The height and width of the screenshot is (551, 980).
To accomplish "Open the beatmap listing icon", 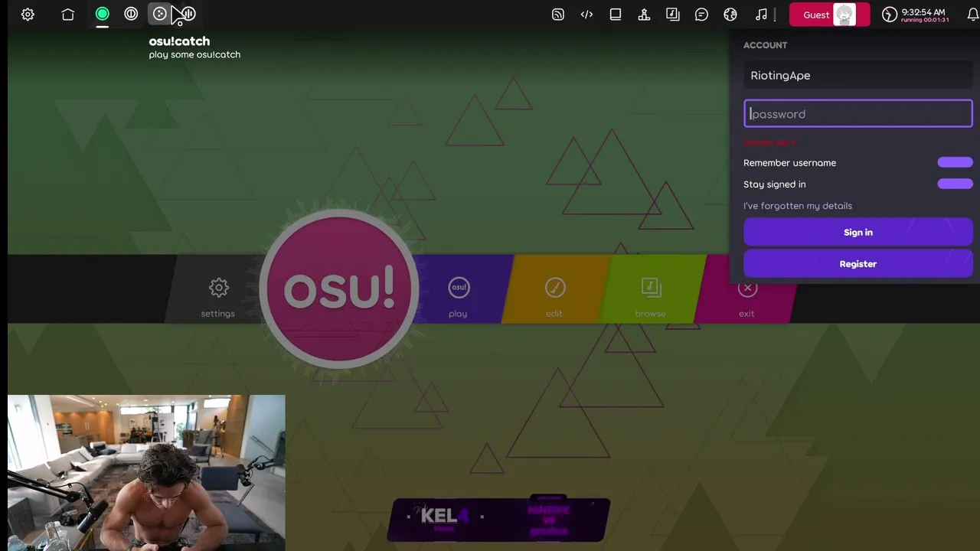I will (x=673, y=15).
